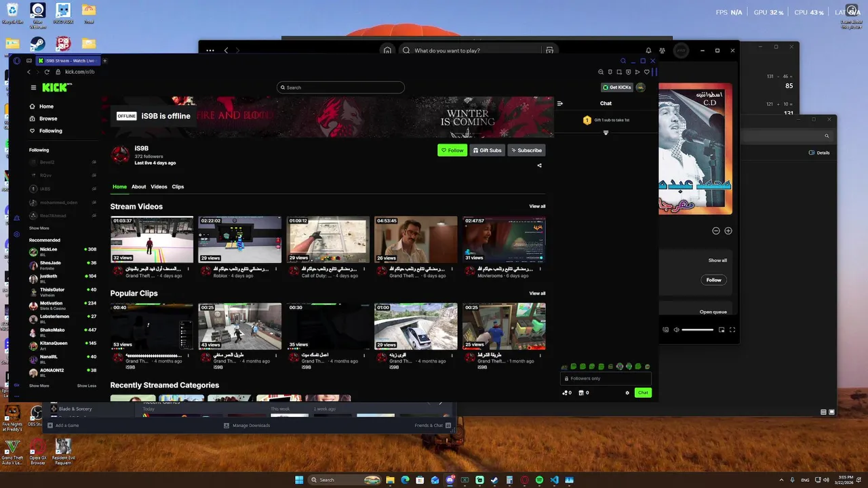Click the kick.com/is9b address bar

(x=79, y=72)
